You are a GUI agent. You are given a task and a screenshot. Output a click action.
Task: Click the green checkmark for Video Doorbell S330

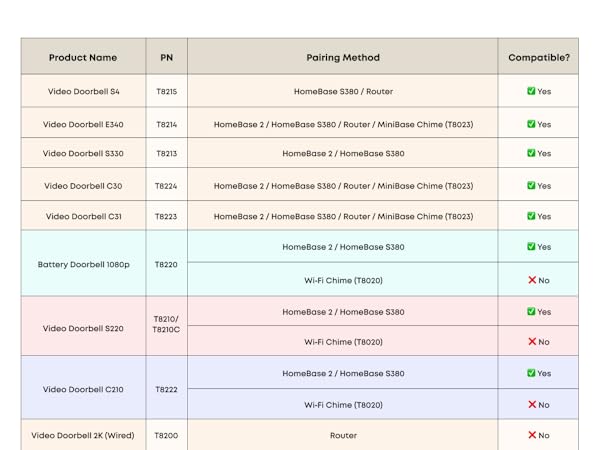pyautogui.click(x=531, y=154)
